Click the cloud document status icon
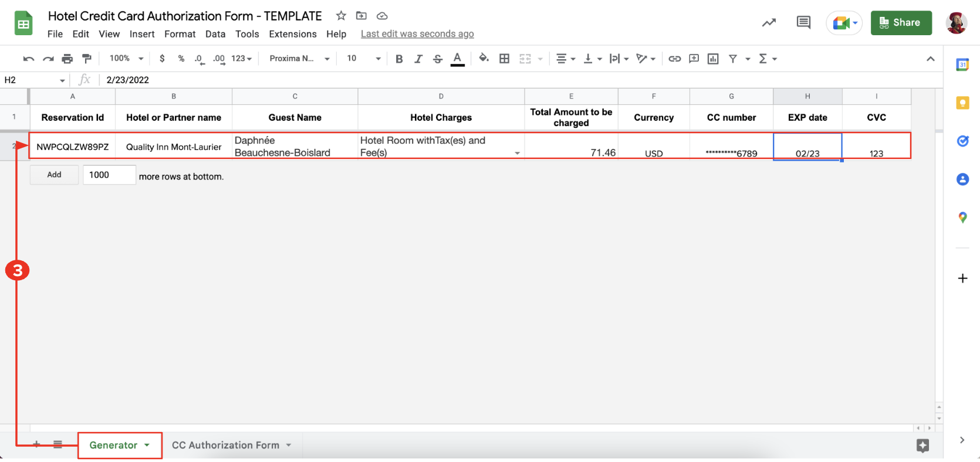 [x=382, y=16]
